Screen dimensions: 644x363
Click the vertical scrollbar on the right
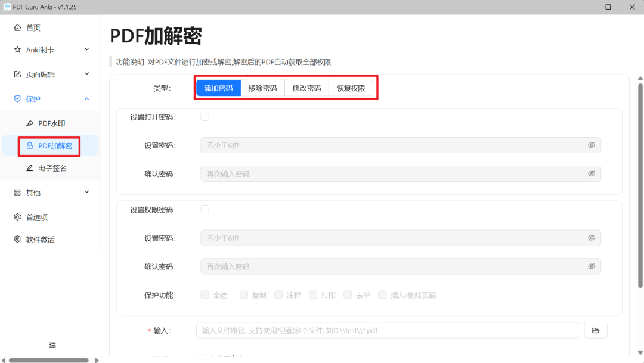click(x=640, y=179)
